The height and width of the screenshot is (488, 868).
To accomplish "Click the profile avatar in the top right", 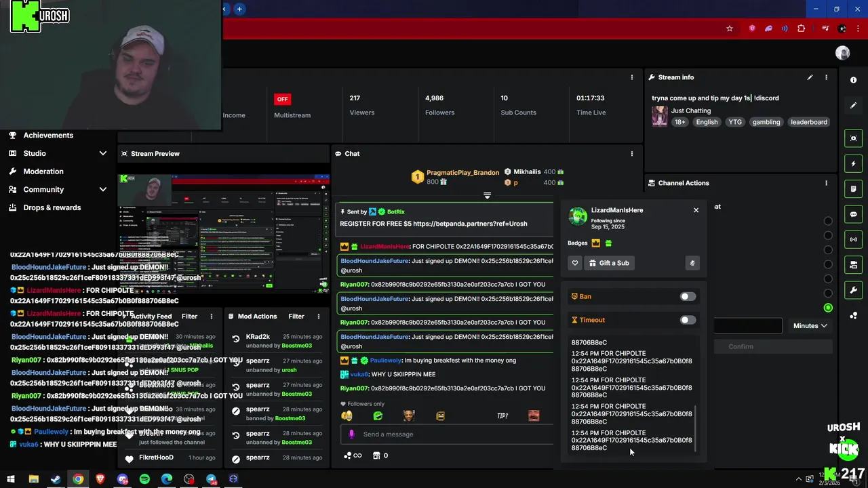I will pos(843,53).
